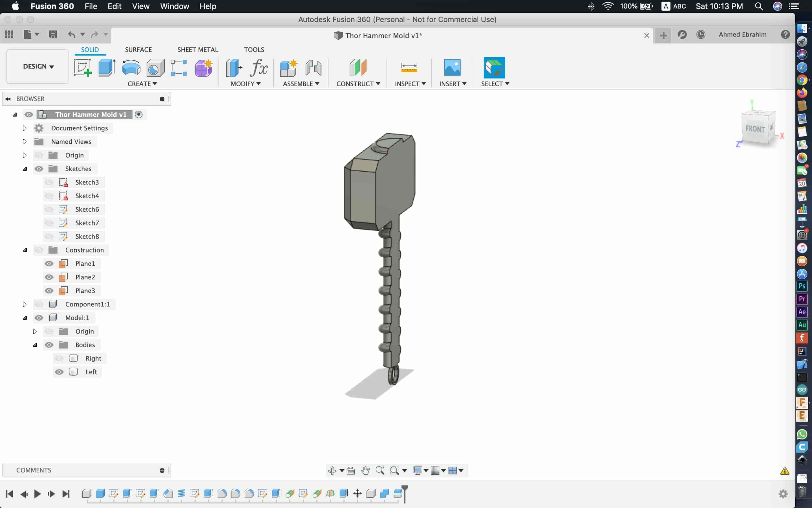Open the Help question mark icon
The image size is (812, 508).
pyautogui.click(x=785, y=34)
